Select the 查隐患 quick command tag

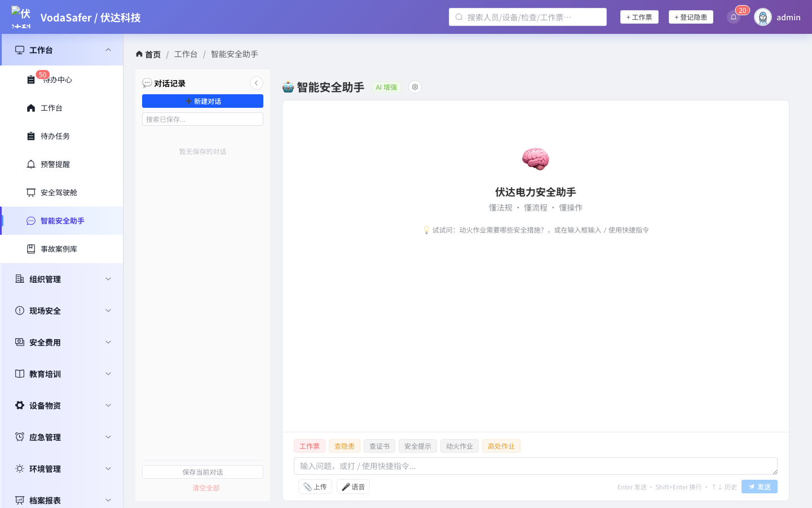(345, 446)
